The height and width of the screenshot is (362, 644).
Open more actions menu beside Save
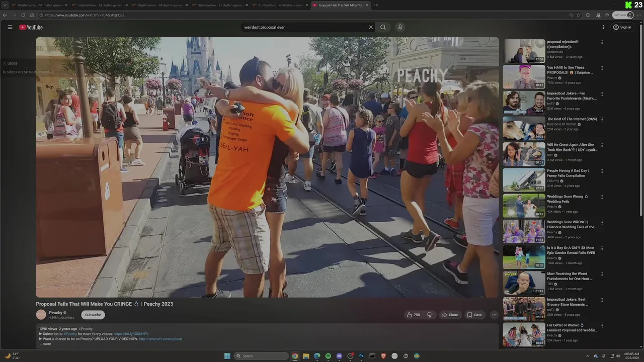(x=494, y=315)
